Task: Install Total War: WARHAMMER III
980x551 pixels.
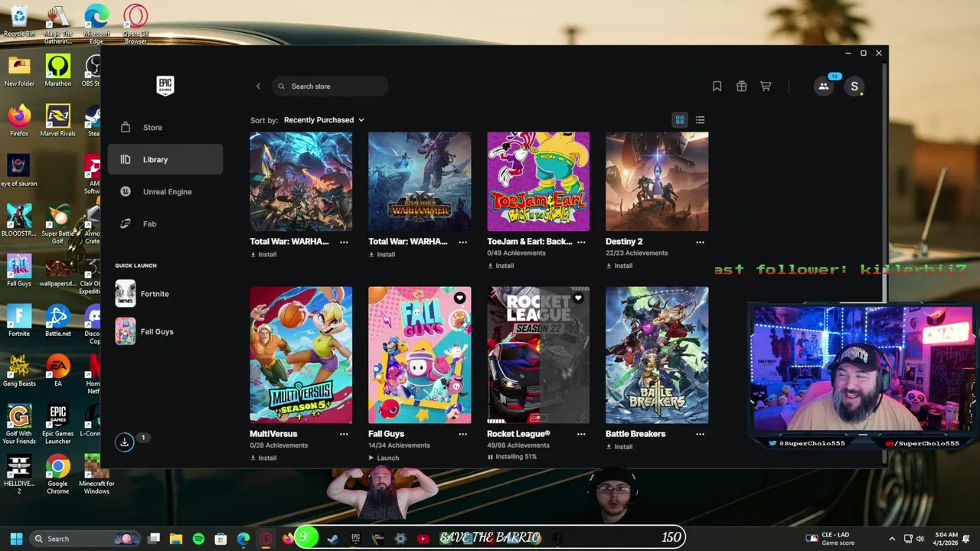Action: point(382,255)
